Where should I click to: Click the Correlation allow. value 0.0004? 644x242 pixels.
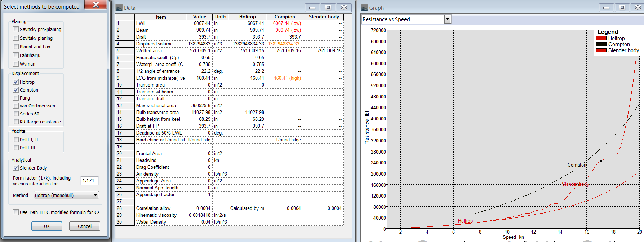click(x=199, y=208)
